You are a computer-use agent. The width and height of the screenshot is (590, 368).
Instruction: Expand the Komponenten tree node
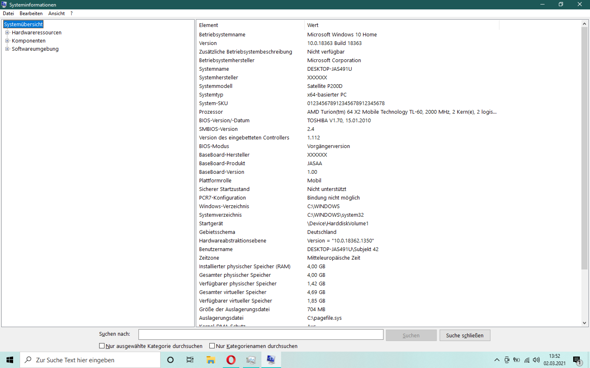coord(7,41)
